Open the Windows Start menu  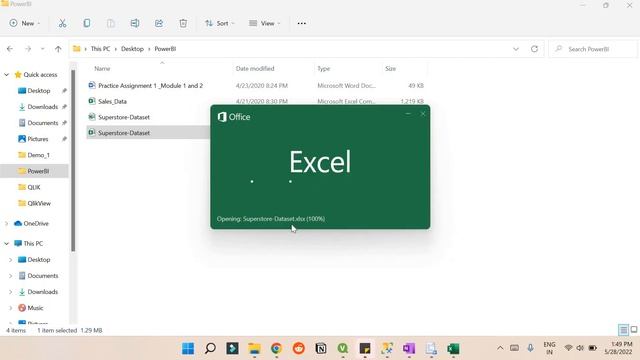pos(188,349)
